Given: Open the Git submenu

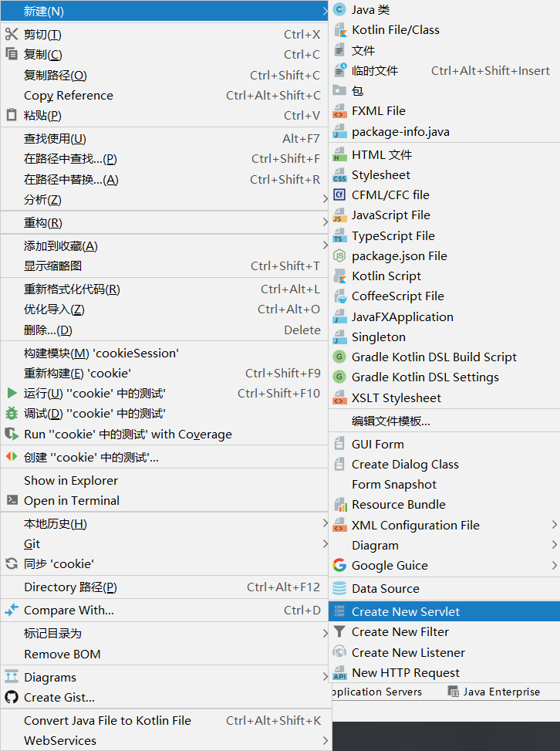Looking at the screenshot, I should click(164, 543).
